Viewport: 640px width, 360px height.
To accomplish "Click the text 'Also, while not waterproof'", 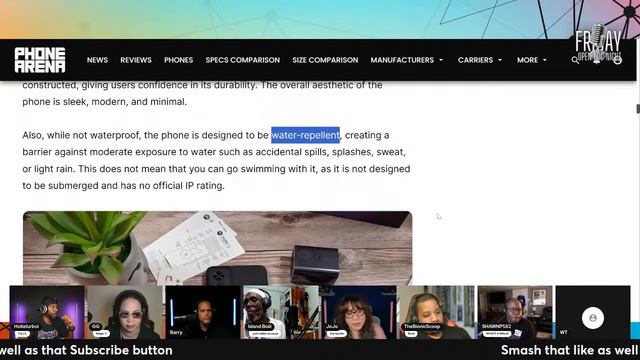I will click(81, 135).
